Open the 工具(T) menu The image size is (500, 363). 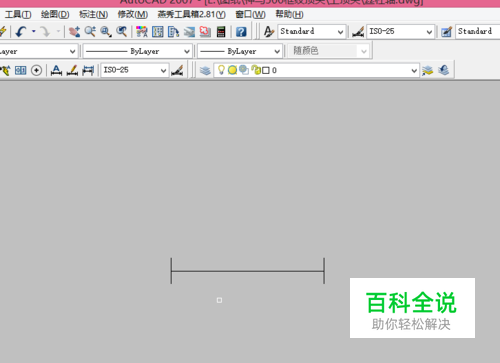click(18, 15)
